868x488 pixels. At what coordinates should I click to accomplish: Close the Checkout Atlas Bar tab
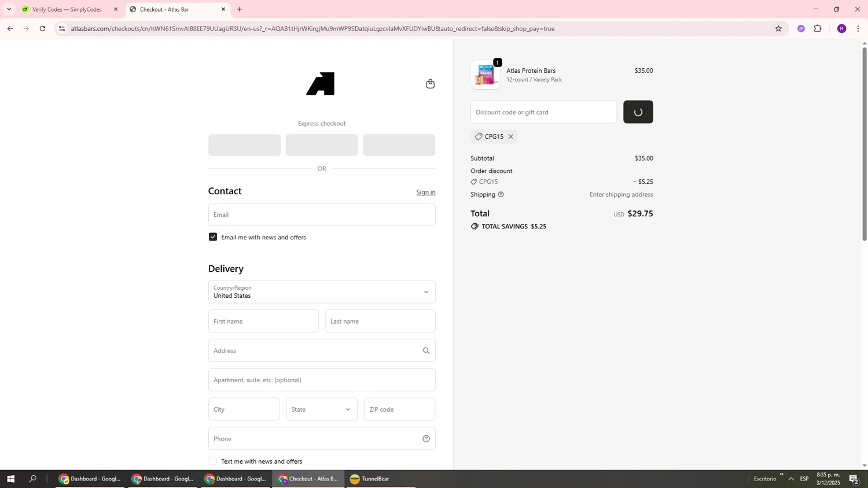[x=223, y=9]
